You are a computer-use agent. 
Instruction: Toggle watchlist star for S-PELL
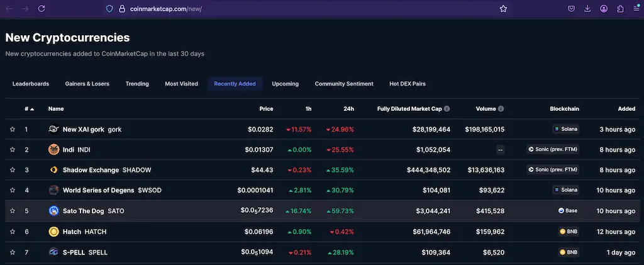13,252
